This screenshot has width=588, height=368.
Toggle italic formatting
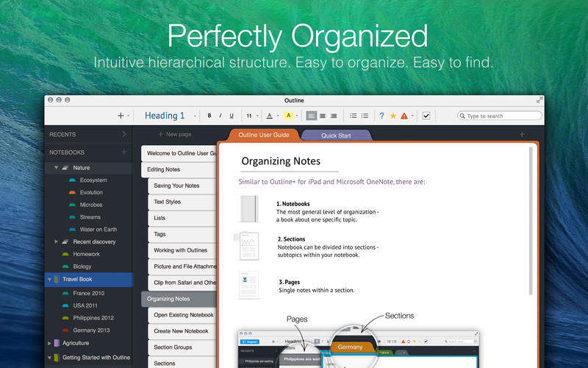coord(220,116)
